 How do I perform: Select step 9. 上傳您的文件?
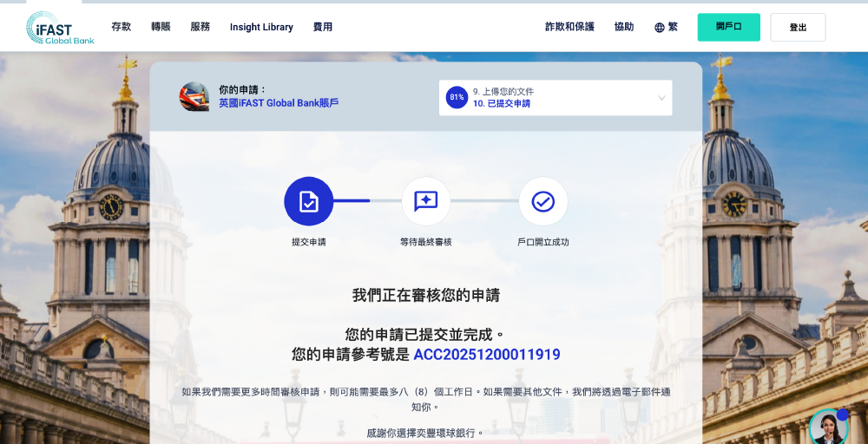tap(503, 92)
